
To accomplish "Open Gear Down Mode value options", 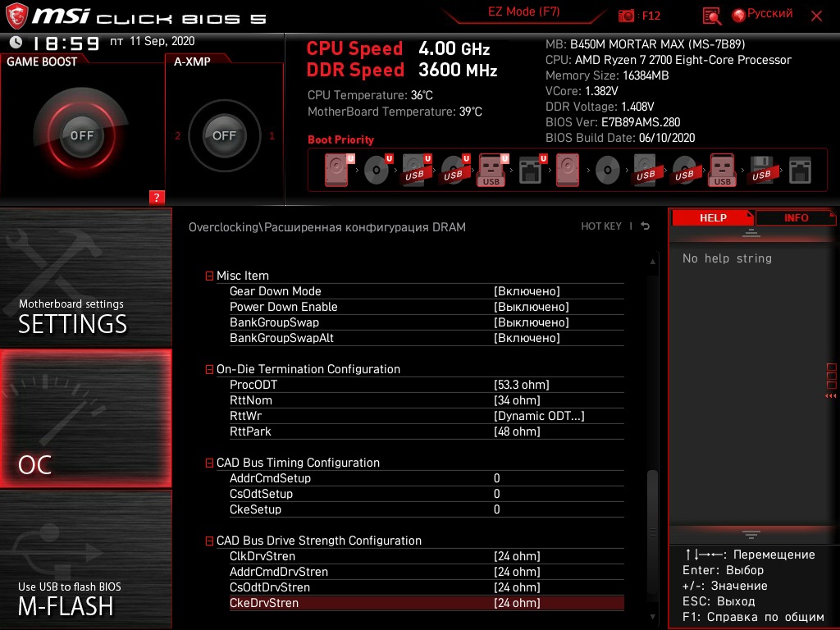I will [x=527, y=291].
